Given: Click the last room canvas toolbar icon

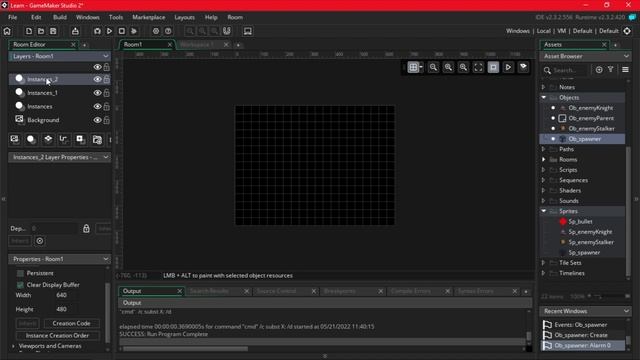Looking at the screenshot, I should click(523, 67).
